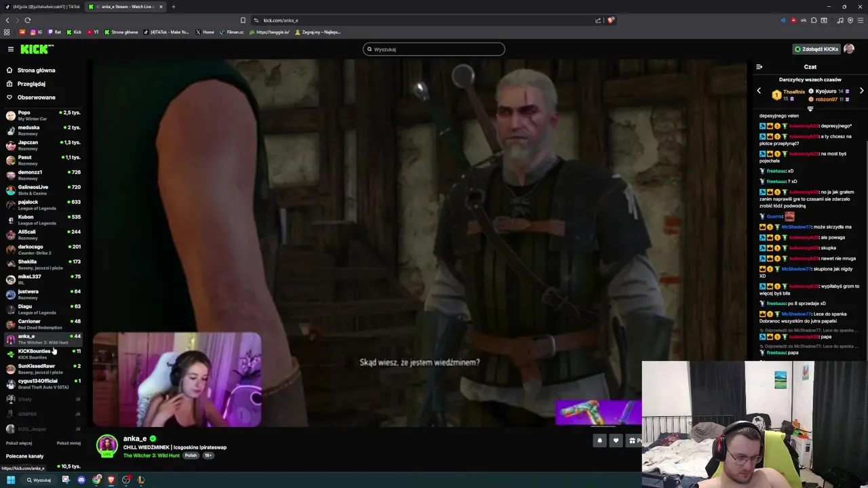Open the X Home bookmark

point(205,32)
